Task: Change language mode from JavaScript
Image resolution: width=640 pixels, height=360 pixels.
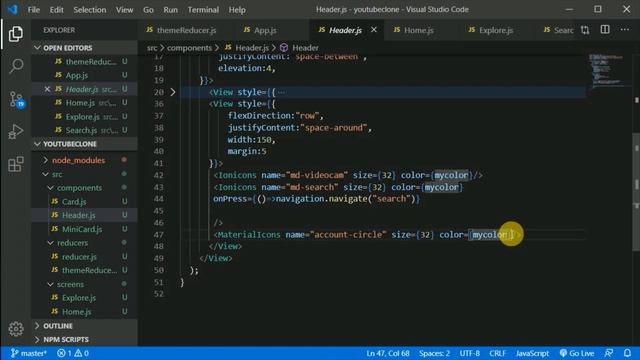Action: coord(532,353)
